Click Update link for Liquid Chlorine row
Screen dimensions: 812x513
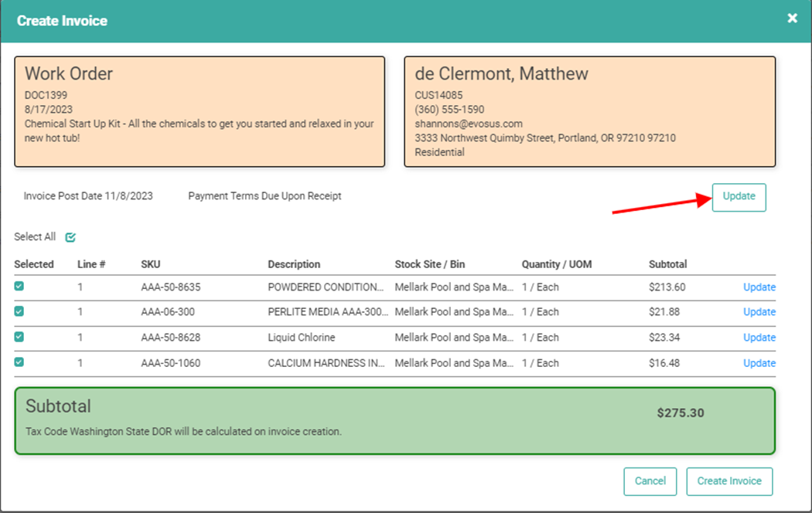point(759,338)
